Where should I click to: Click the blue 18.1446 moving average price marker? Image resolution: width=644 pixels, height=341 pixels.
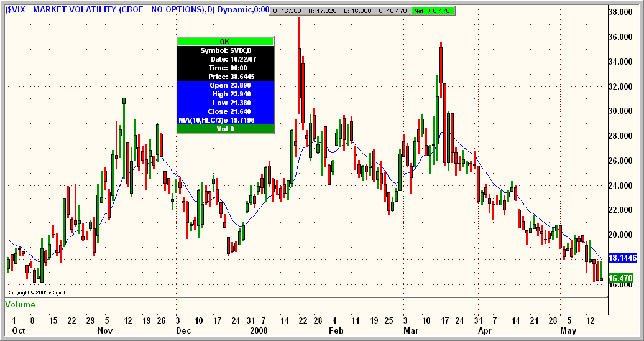(622, 258)
